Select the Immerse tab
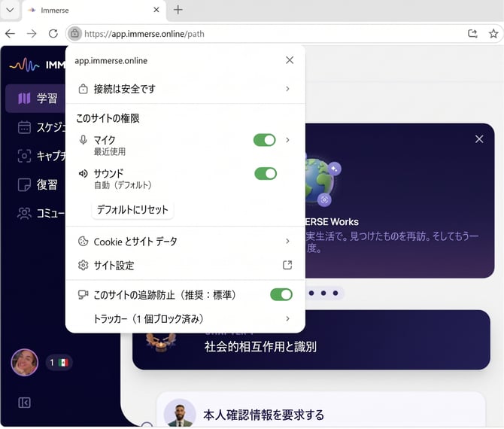Viewport: 504px width, 429px height. [x=93, y=11]
